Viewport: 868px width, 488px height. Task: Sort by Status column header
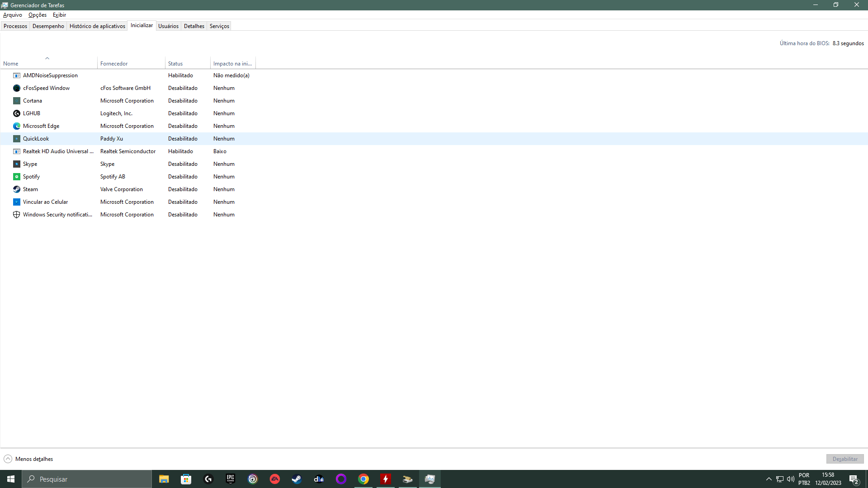[x=188, y=64]
